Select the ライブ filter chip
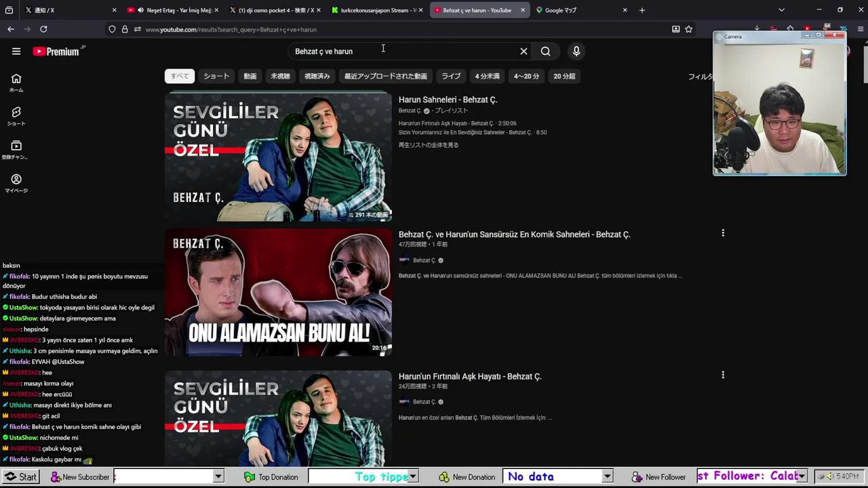Image resolution: width=868 pixels, height=488 pixels. (451, 76)
